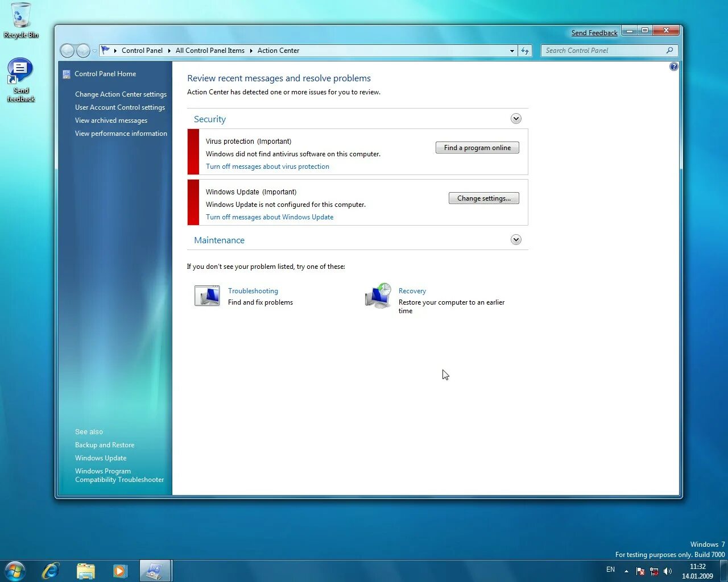728x582 pixels.
Task: Click the Action Center flag tray icon
Action: click(640, 571)
